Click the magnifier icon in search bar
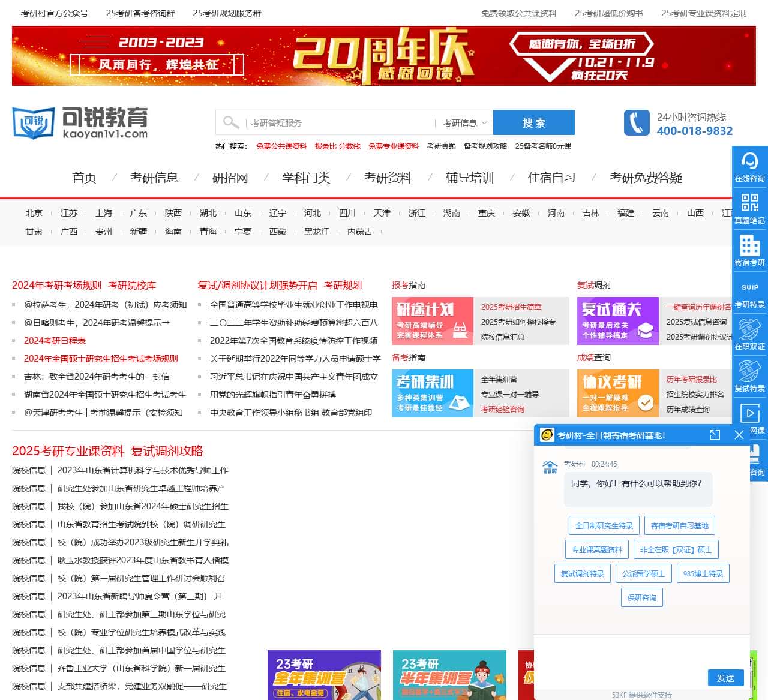 coord(231,122)
